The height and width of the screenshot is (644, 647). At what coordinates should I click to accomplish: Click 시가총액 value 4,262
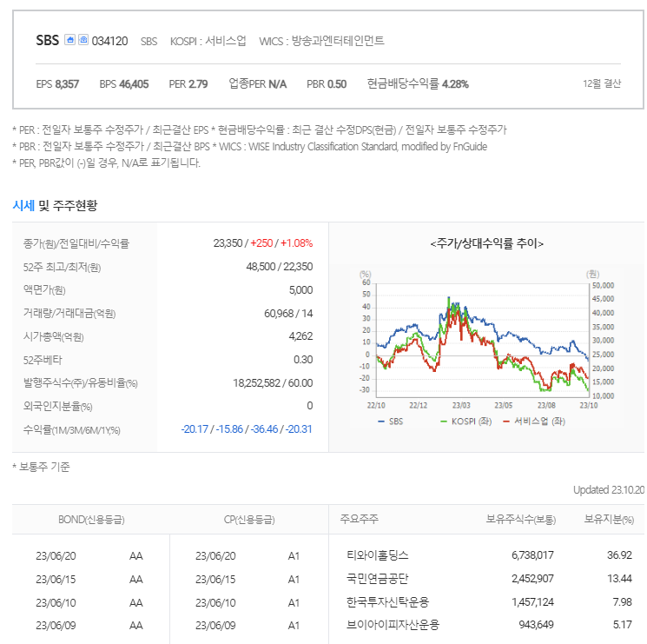tap(300, 336)
